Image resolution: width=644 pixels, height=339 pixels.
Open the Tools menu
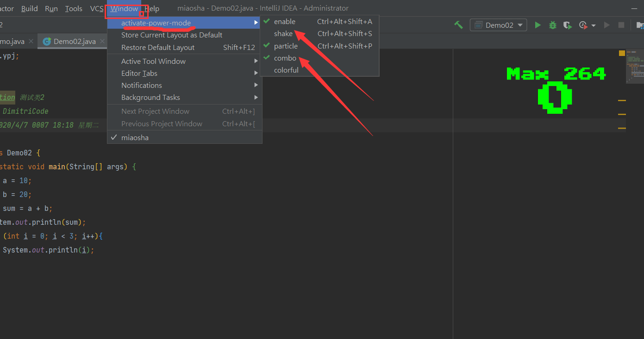tap(74, 8)
